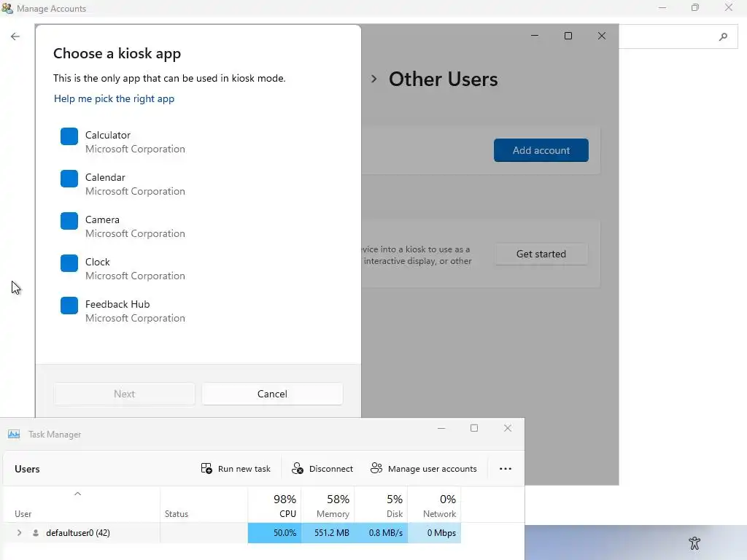Viewport: 747px width, 560px height.
Task: Click the 551.2 MB memory cell
Action: coord(328,533)
